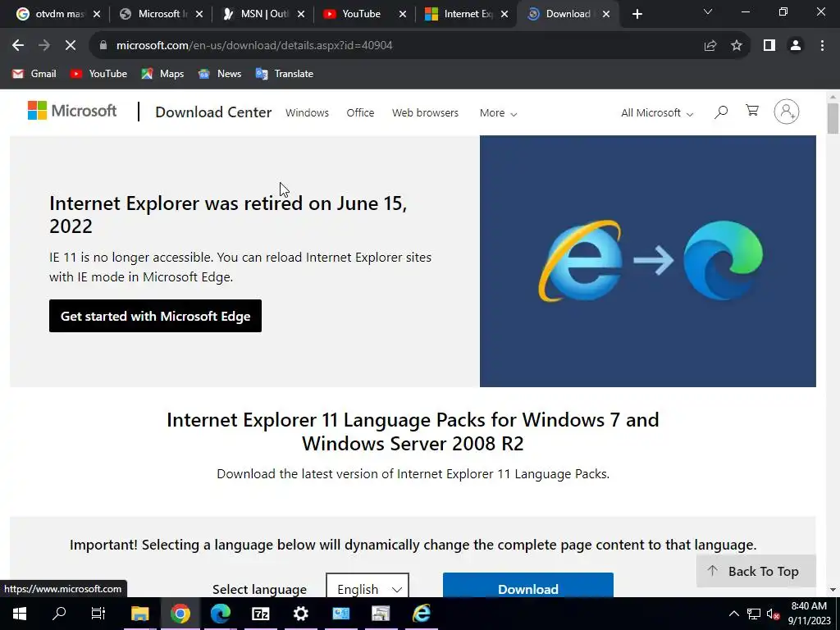Open site search magnifier
This screenshot has height=630, width=840.
[721, 112]
